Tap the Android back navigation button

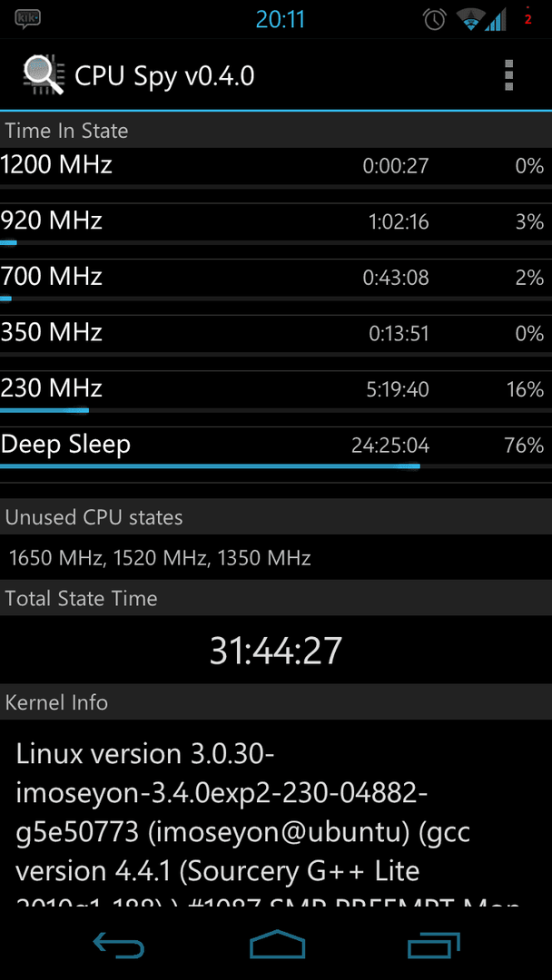(119, 944)
